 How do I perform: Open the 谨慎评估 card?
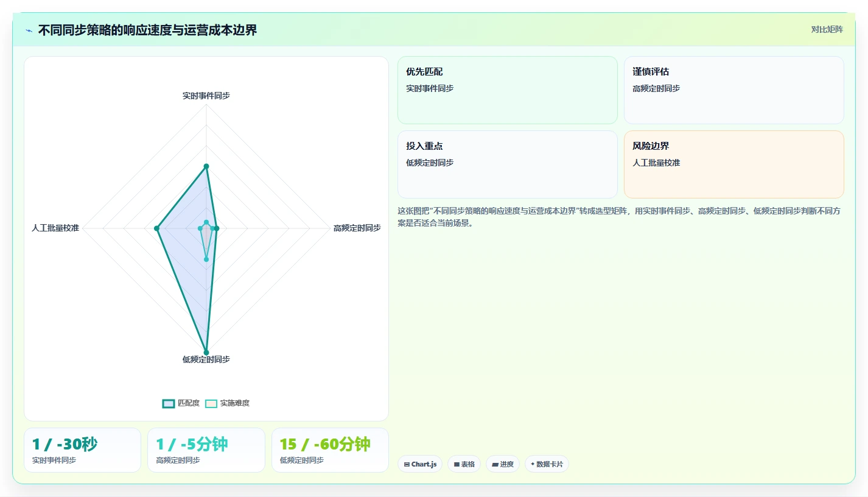(x=733, y=90)
